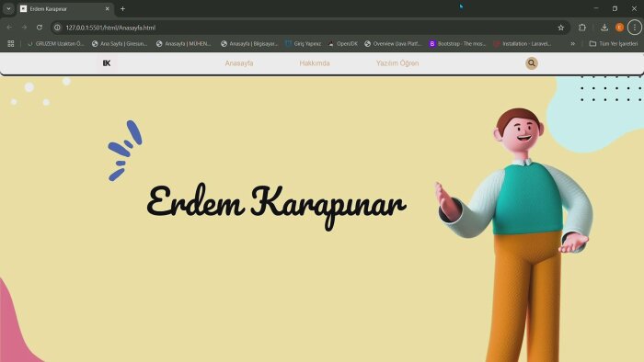Open the Tüm Yer İşaretleri folder
This screenshot has height=362, width=644.
click(x=614, y=43)
